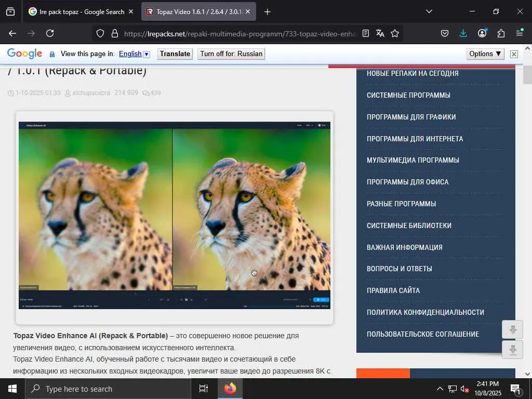The width and height of the screenshot is (532, 399).
Task: Show hidden system tray icons chevron
Action: point(440,389)
